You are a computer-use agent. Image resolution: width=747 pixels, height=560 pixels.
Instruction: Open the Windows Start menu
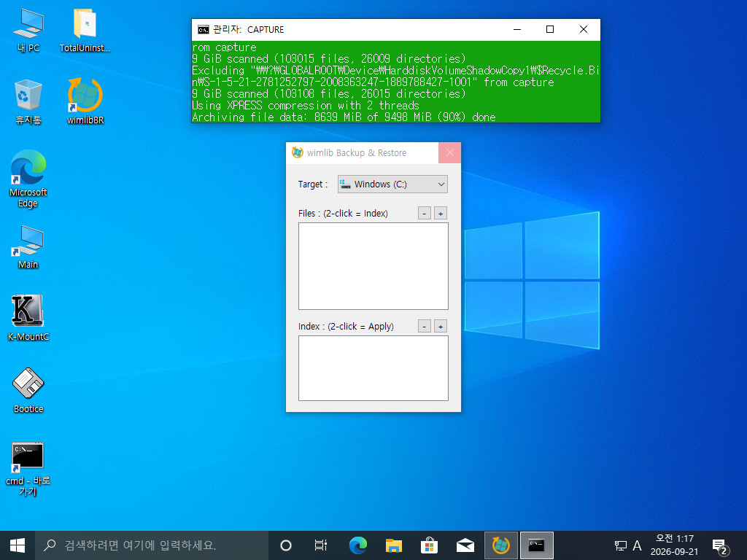click(x=18, y=545)
